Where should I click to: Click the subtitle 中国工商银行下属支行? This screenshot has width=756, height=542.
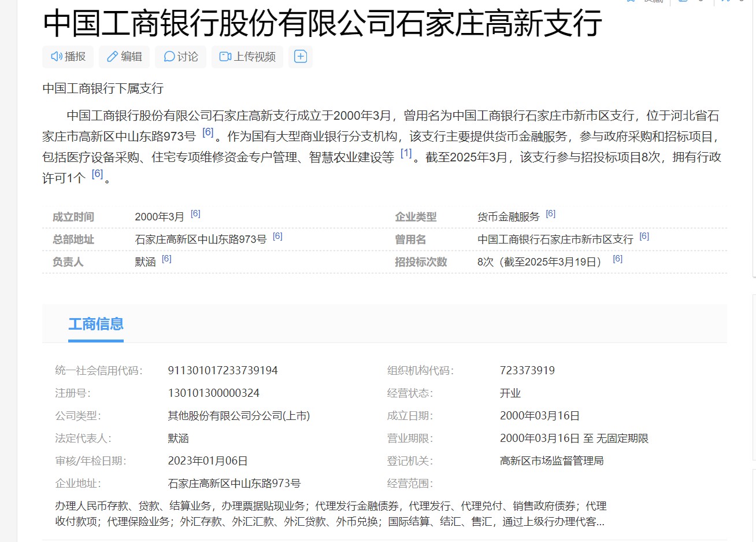(103, 89)
